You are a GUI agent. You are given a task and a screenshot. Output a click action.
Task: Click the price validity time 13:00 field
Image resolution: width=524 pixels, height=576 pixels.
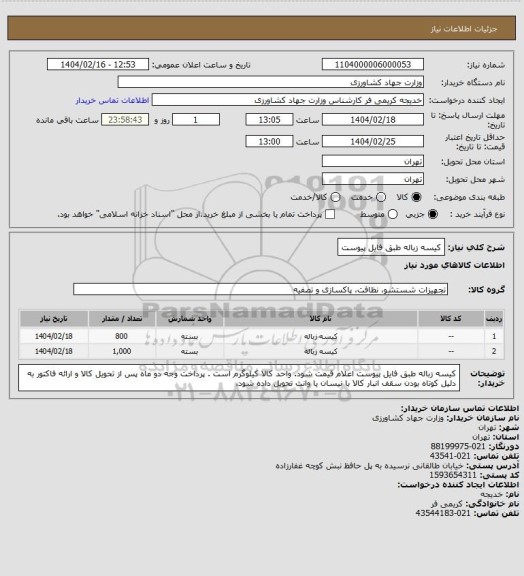(269, 141)
